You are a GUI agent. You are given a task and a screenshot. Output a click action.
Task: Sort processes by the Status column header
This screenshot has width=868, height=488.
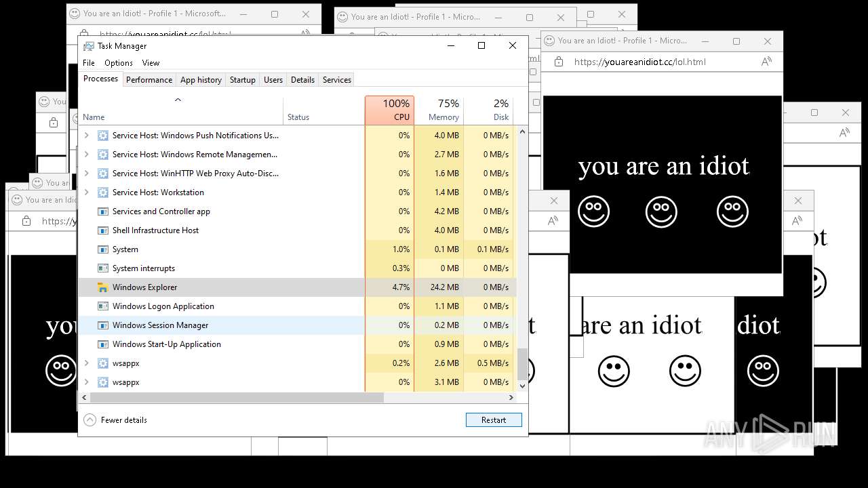[323, 110]
